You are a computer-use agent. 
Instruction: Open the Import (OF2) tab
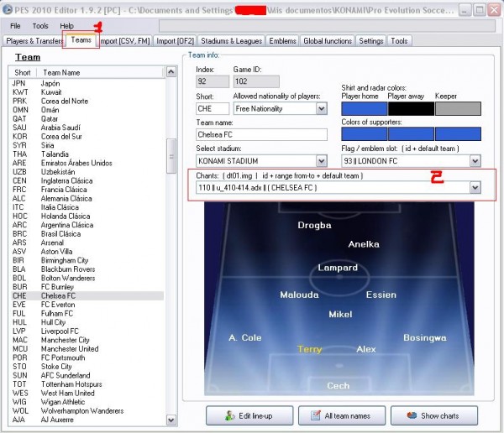pos(176,41)
